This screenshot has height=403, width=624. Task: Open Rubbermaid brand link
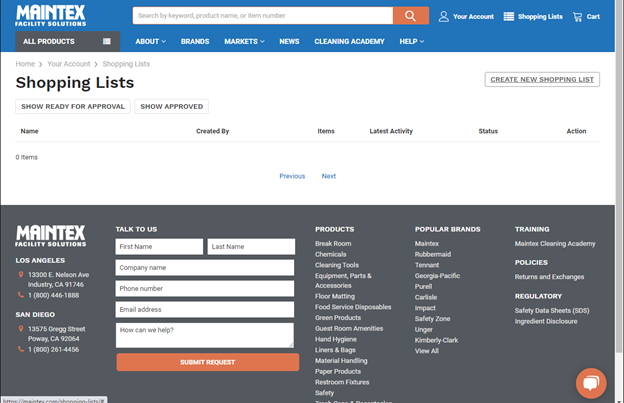coord(433,254)
